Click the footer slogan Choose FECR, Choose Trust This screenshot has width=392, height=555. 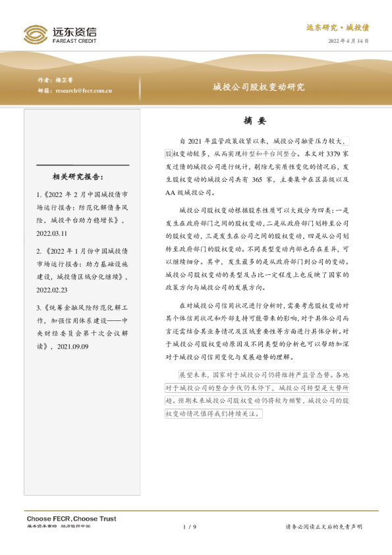click(x=71, y=519)
